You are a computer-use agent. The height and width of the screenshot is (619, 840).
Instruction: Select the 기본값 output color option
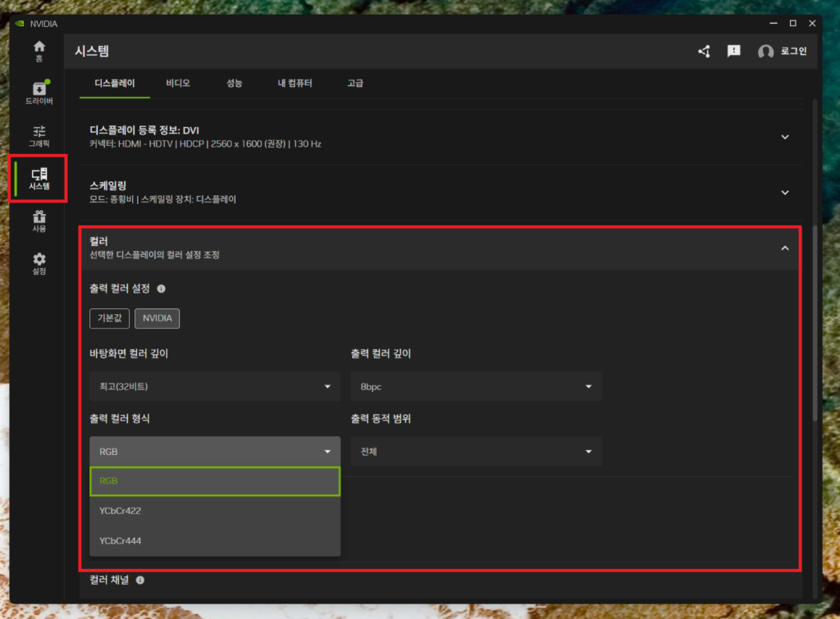point(110,318)
